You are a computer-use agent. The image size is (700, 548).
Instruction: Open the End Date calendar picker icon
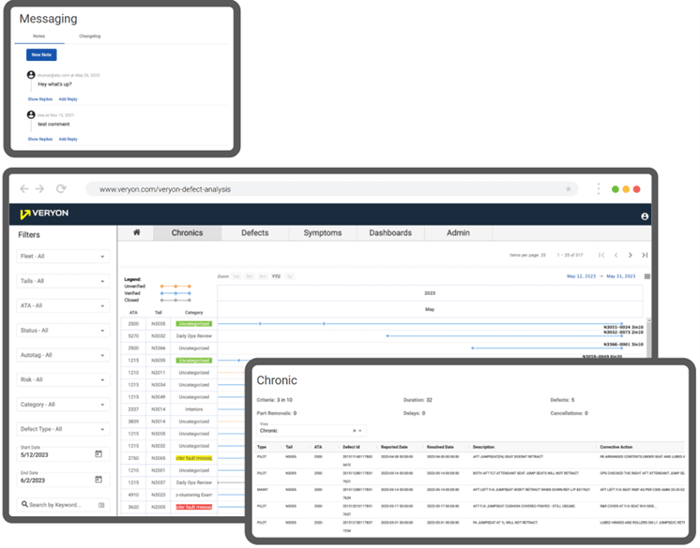[x=98, y=479]
